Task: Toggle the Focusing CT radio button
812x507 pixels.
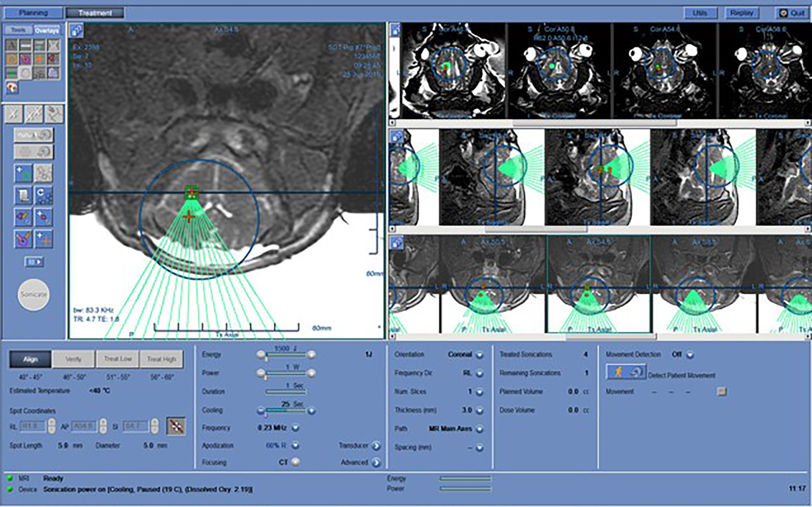Action: pos(295,462)
